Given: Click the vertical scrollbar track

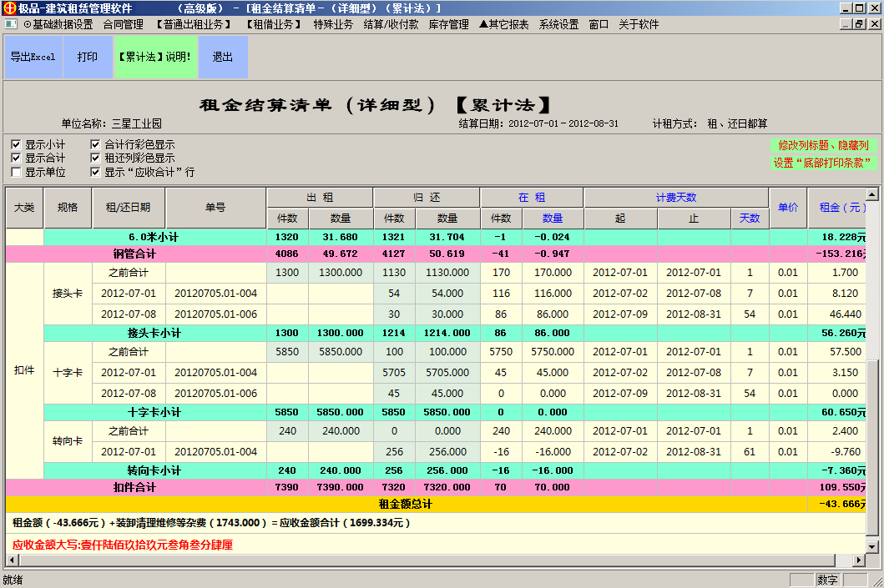Looking at the screenshot, I should [872, 282].
